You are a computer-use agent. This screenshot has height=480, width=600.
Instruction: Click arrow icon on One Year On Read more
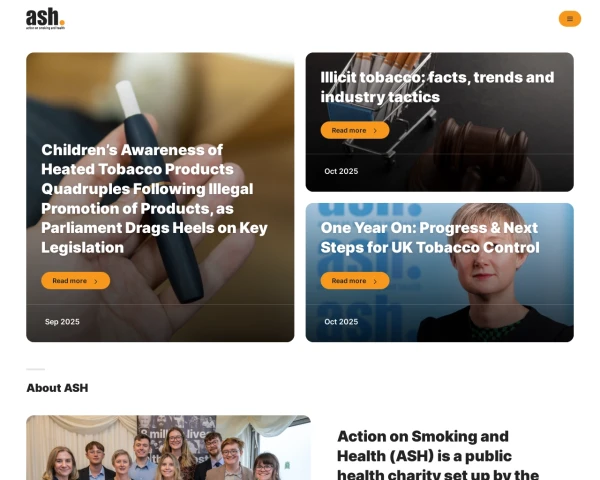coord(375,281)
